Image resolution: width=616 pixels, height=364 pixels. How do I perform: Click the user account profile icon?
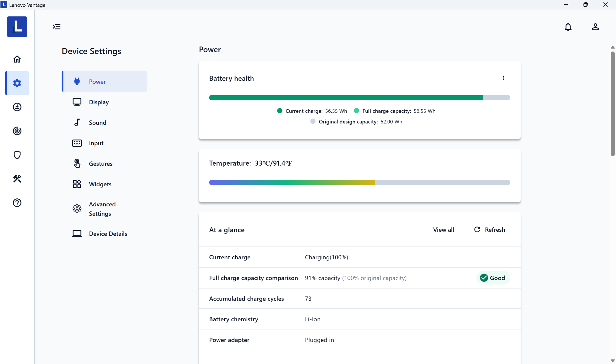coord(595,27)
